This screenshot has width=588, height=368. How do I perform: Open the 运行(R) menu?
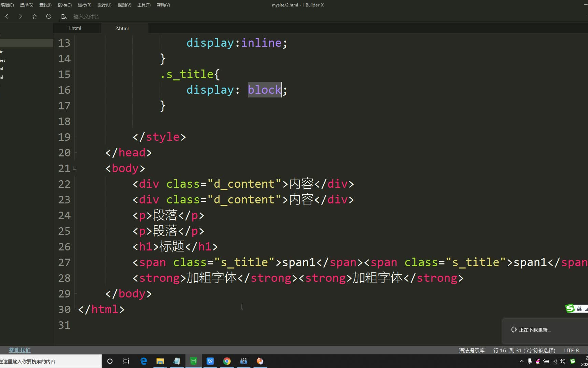coord(84,5)
